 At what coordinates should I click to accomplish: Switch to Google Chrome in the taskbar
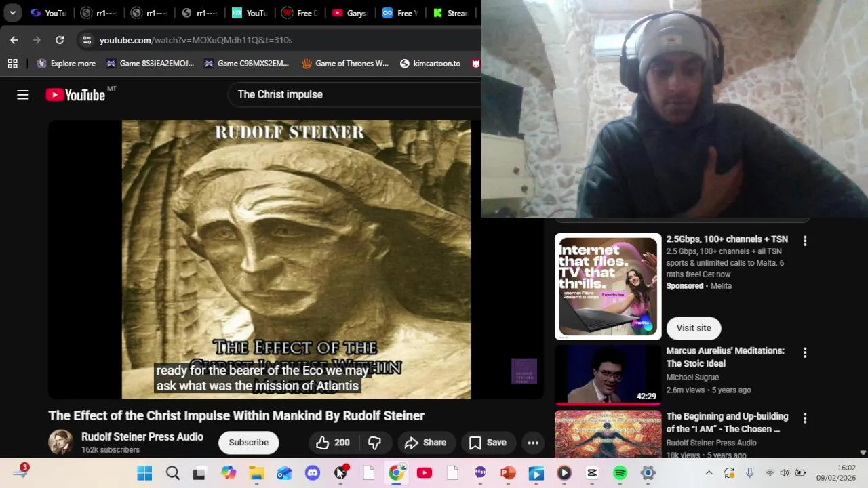tap(396, 473)
